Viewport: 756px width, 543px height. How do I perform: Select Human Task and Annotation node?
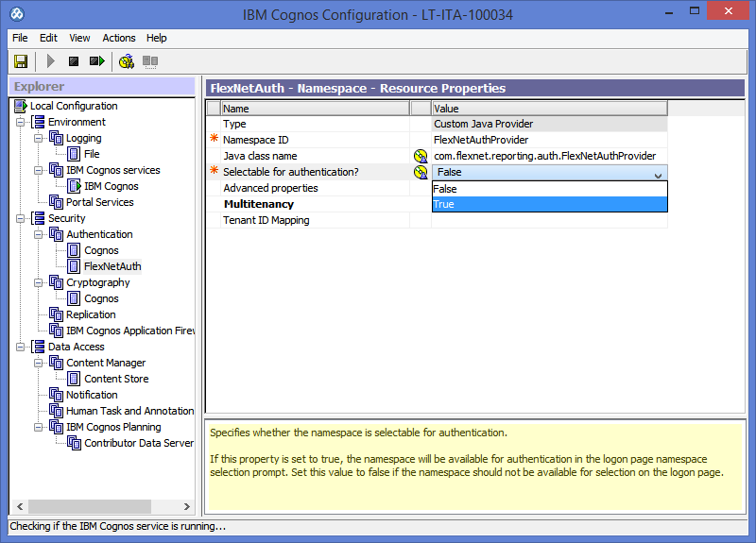point(130,411)
